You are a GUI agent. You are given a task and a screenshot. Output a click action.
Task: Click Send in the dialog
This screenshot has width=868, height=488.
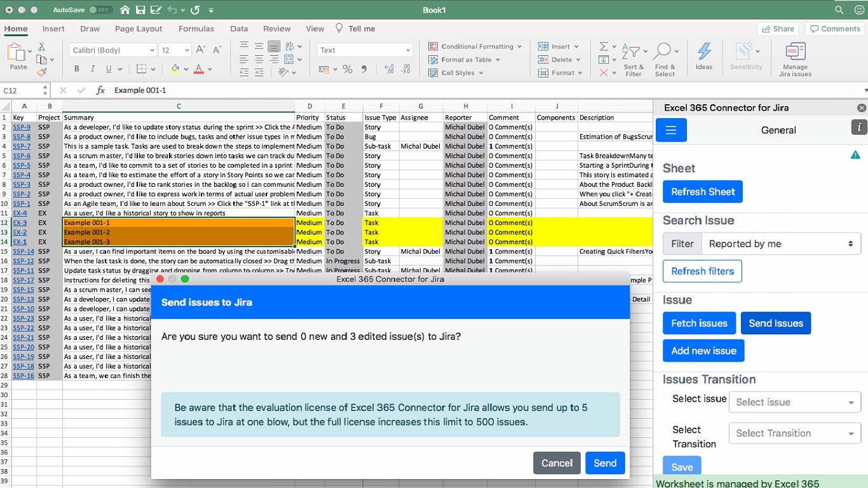coord(605,463)
